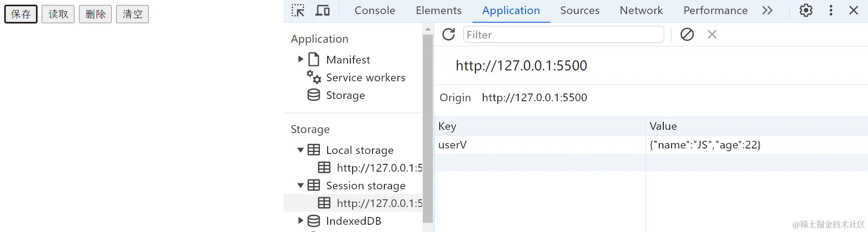The width and height of the screenshot is (868, 232).
Task: Collapse the Session storage section
Action: tap(300, 185)
